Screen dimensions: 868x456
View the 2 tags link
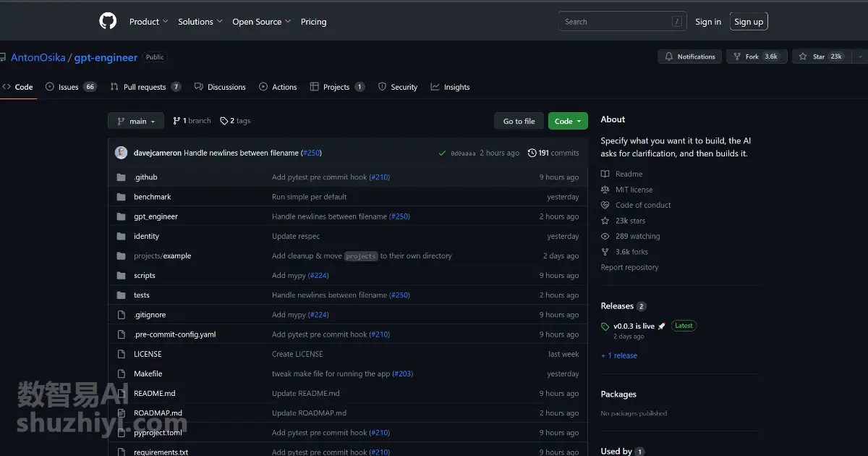click(x=235, y=121)
